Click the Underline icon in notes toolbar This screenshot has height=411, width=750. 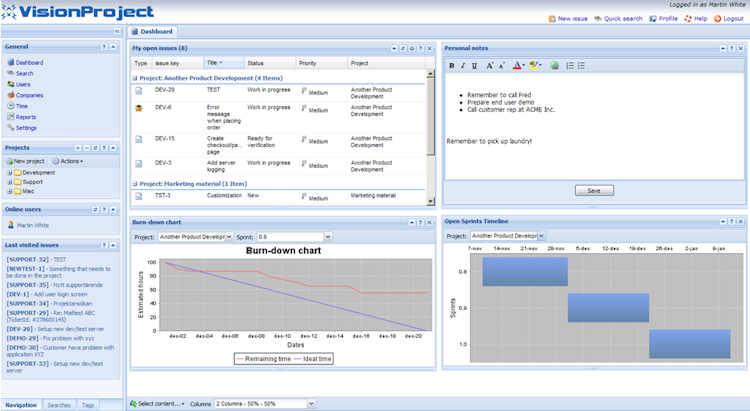point(474,65)
